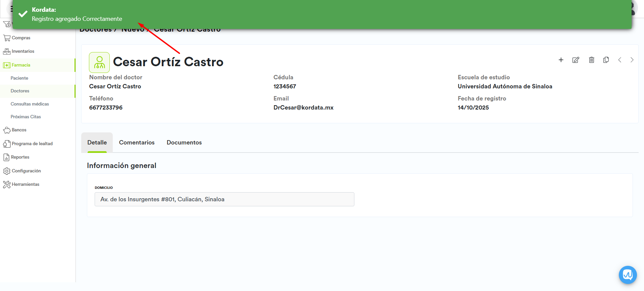Open Paciente in the sidebar
This screenshot has width=644, height=291.
click(x=19, y=78)
